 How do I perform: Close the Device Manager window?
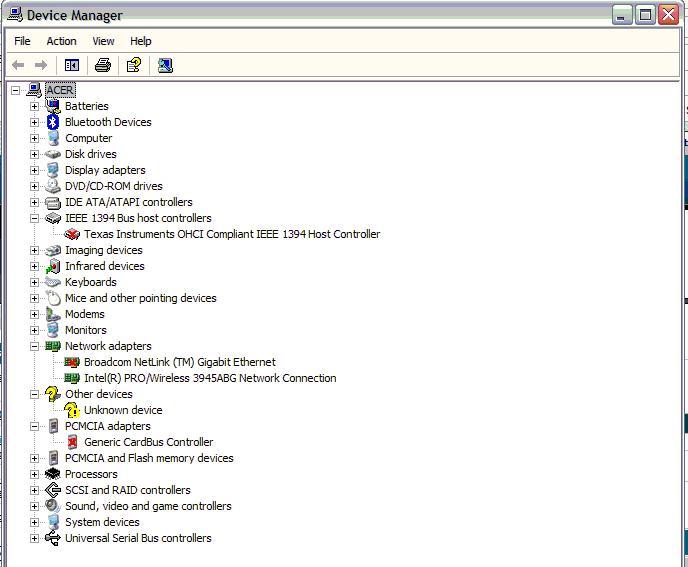[x=669, y=15]
